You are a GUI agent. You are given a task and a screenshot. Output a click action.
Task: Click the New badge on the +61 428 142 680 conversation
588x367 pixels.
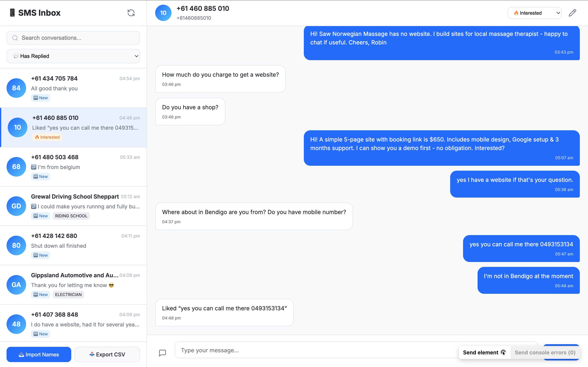tap(40, 255)
